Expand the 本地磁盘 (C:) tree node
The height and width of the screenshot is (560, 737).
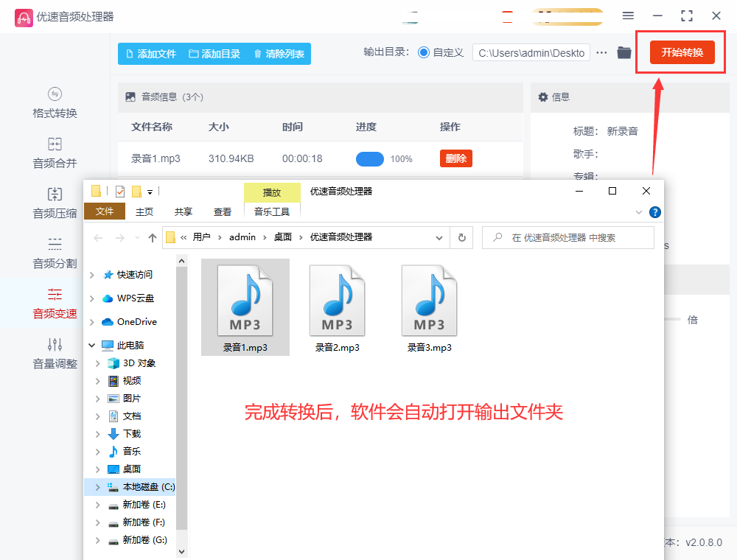click(x=98, y=487)
